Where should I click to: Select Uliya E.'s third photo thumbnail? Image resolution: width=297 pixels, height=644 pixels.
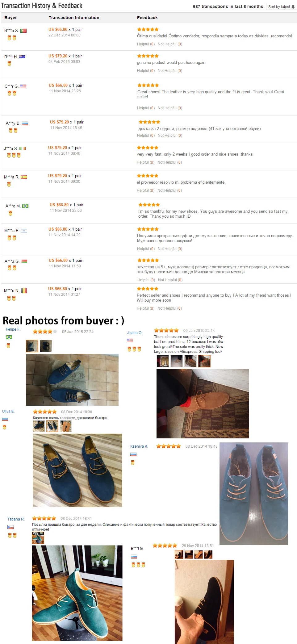pyautogui.click(x=65, y=426)
